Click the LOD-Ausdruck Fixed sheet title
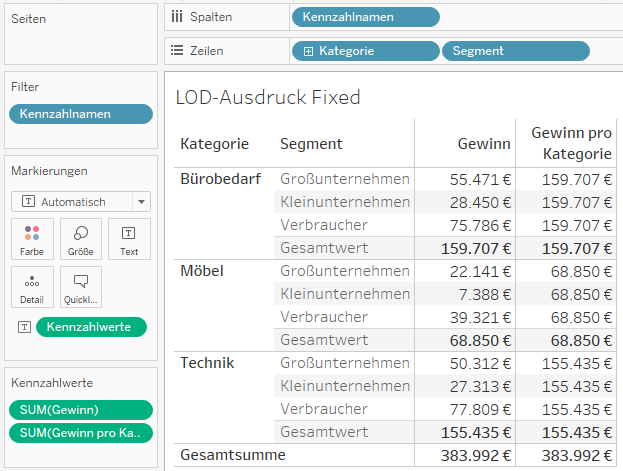This screenshot has height=471, width=623. tap(268, 97)
